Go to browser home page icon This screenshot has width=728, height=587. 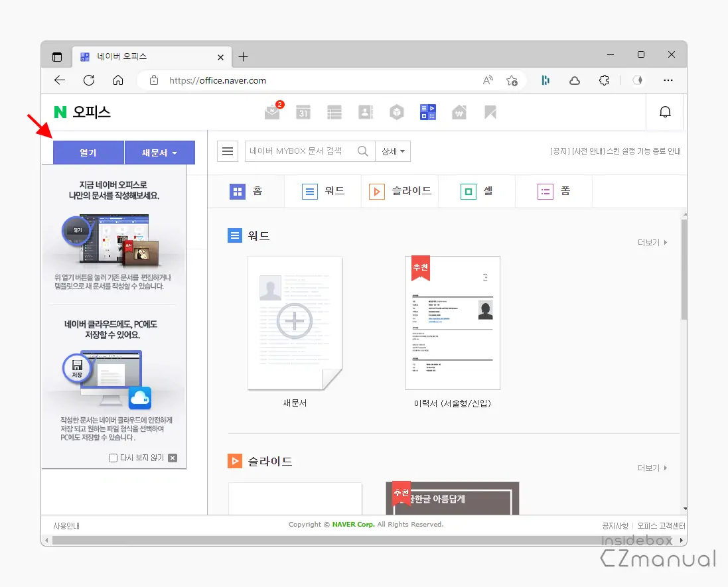pos(118,80)
